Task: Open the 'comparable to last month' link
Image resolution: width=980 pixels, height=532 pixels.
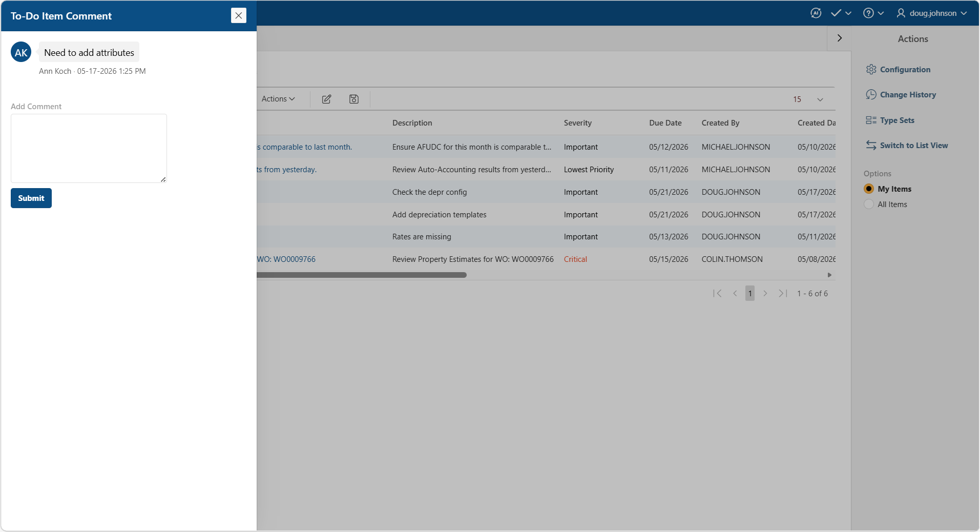Action: (x=305, y=147)
